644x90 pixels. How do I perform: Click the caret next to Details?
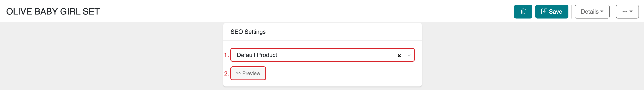click(602, 11)
